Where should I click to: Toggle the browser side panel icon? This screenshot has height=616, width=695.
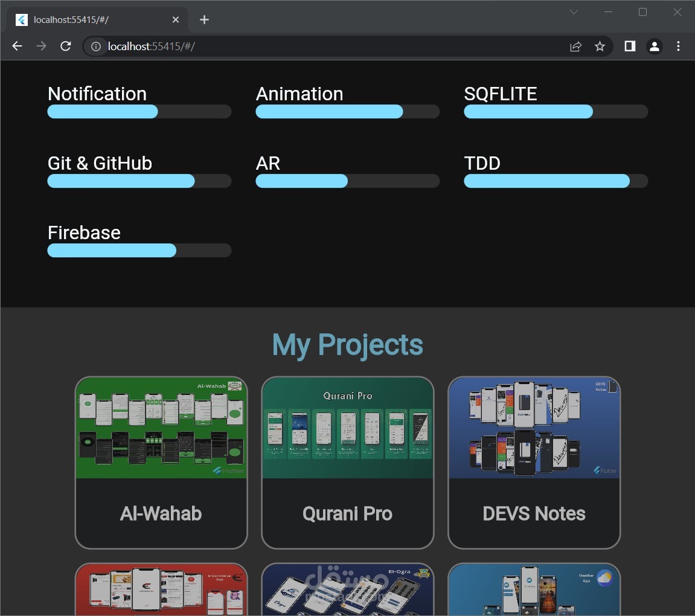(x=630, y=46)
